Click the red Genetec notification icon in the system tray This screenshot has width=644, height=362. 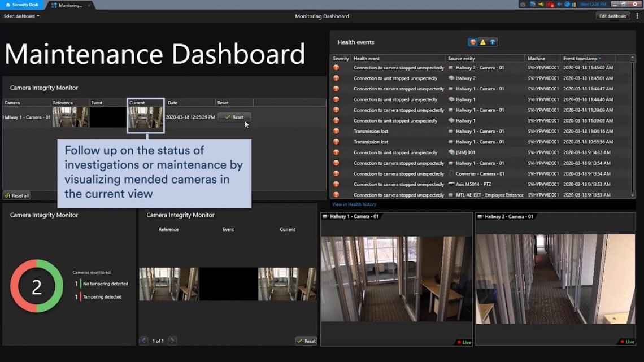point(551,4)
